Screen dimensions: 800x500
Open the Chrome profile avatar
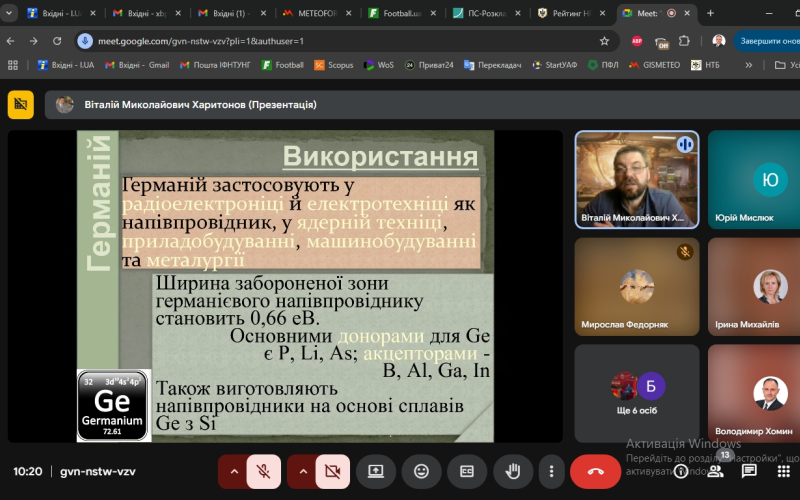(x=718, y=41)
